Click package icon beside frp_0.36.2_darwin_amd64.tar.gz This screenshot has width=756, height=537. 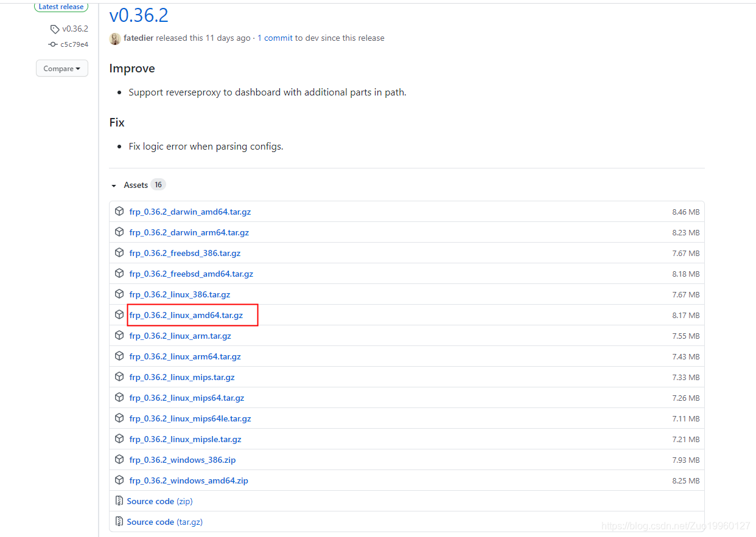(119, 212)
